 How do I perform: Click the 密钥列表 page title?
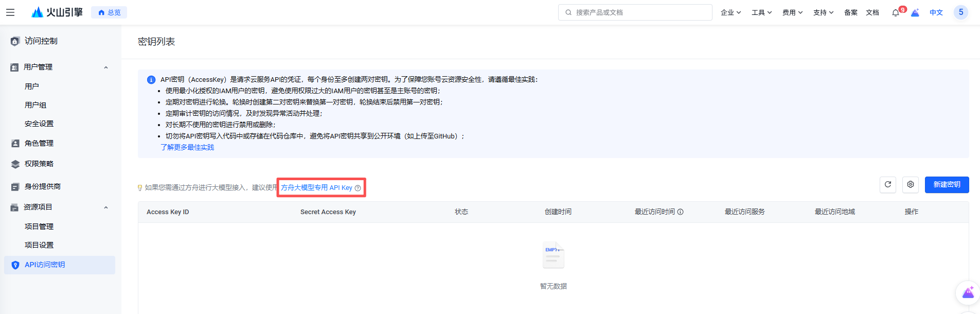(156, 42)
